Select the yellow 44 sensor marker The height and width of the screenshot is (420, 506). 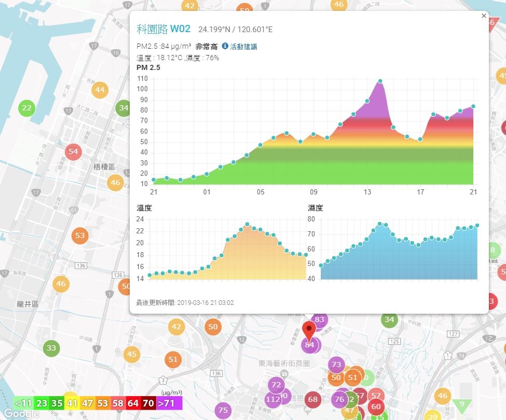(x=100, y=90)
